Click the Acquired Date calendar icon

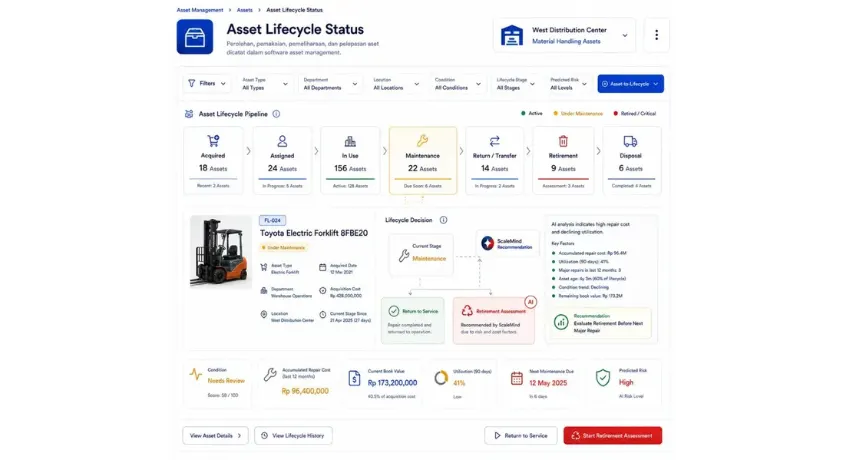[x=322, y=267]
